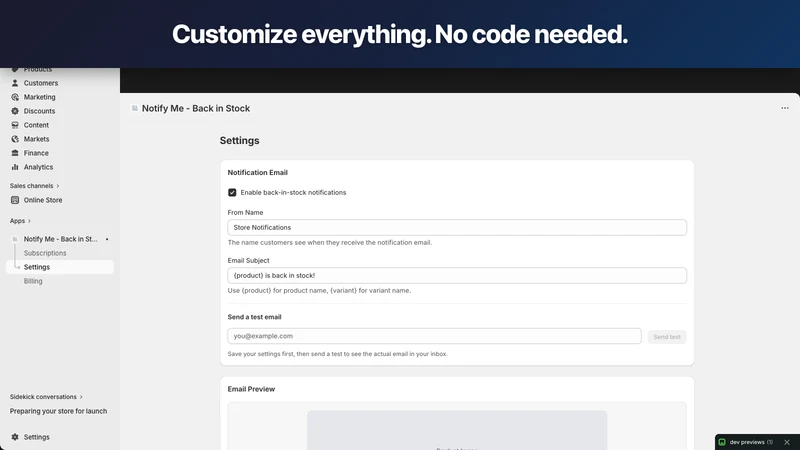Viewport: 800px width, 450px height.
Task: Open Preparing your store for launch conversation
Action: [x=58, y=411]
